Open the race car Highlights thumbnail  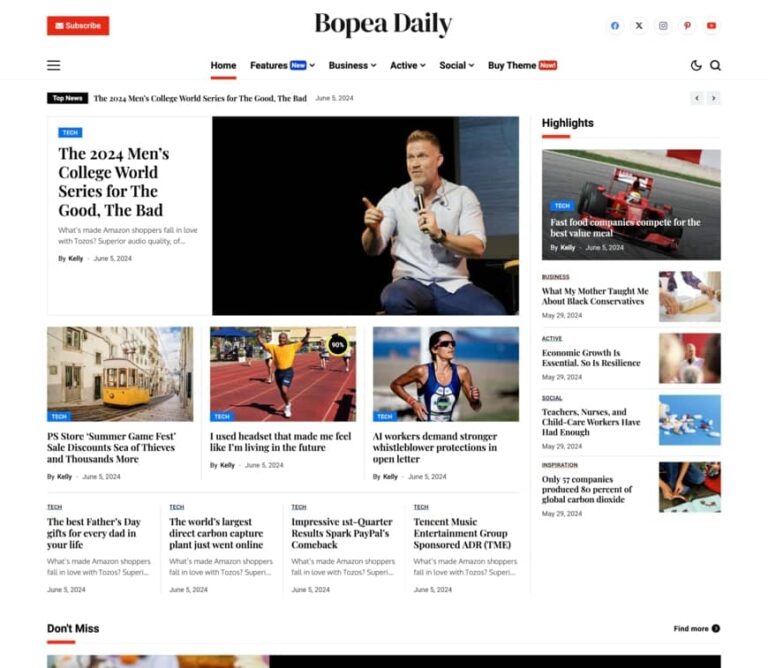pyautogui.click(x=630, y=204)
